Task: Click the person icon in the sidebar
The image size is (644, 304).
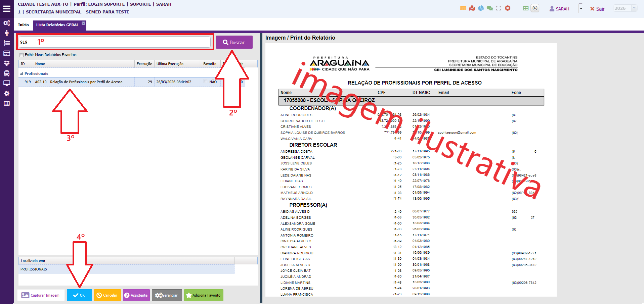Action: (x=7, y=33)
